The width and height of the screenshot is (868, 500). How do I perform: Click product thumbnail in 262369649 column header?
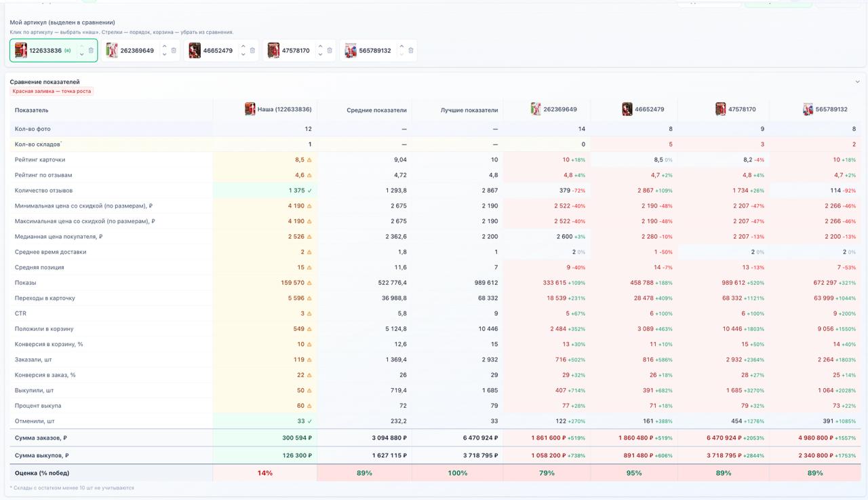[536, 109]
